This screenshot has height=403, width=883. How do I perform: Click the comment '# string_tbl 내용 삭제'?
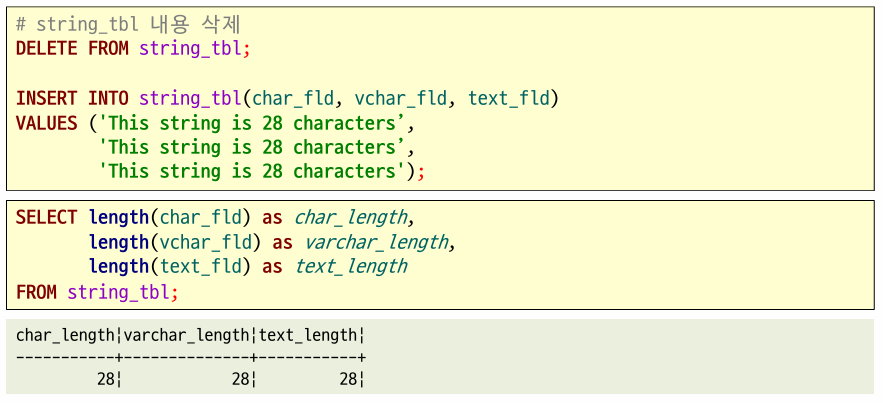(128, 25)
